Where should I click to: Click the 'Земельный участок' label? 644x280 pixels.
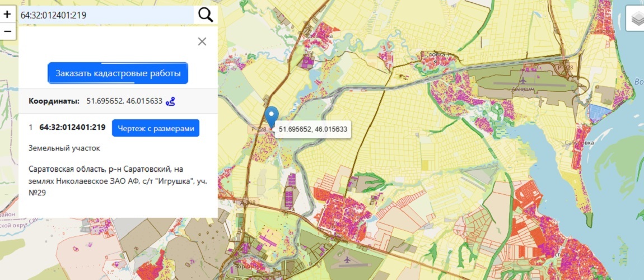click(64, 148)
